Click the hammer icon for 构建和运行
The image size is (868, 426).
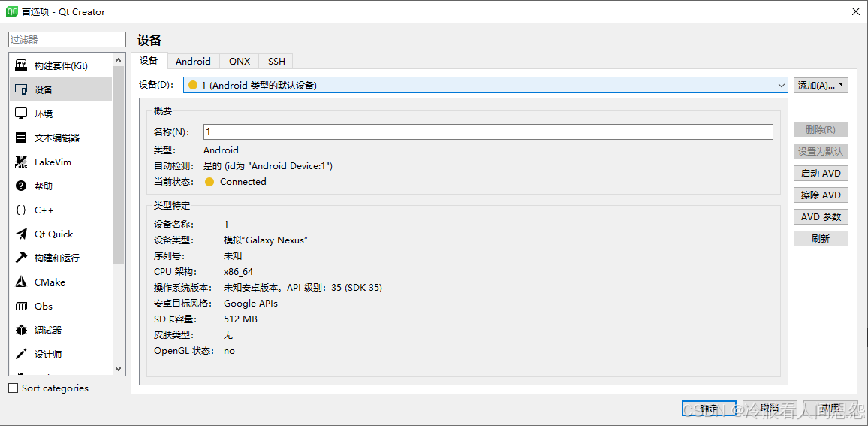(x=21, y=258)
